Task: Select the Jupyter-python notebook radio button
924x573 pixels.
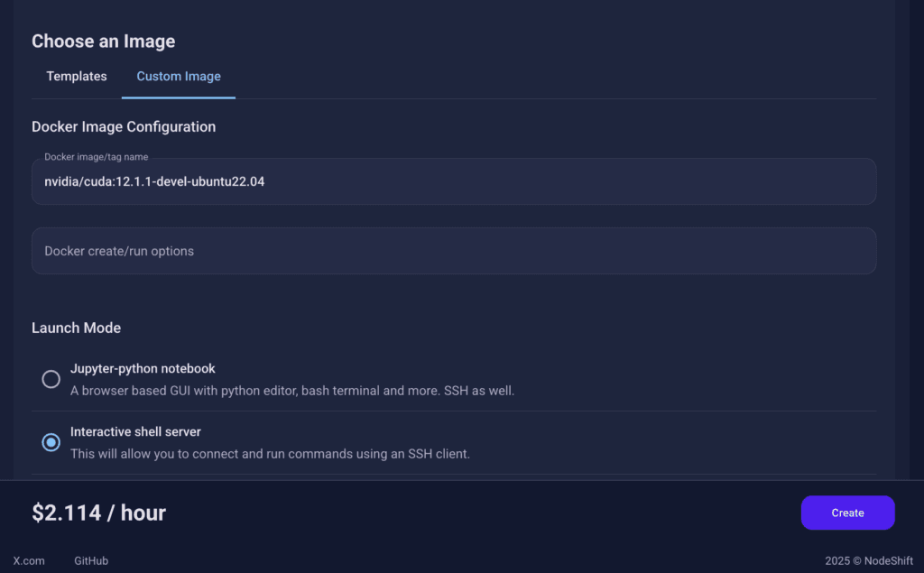Action: (x=51, y=379)
